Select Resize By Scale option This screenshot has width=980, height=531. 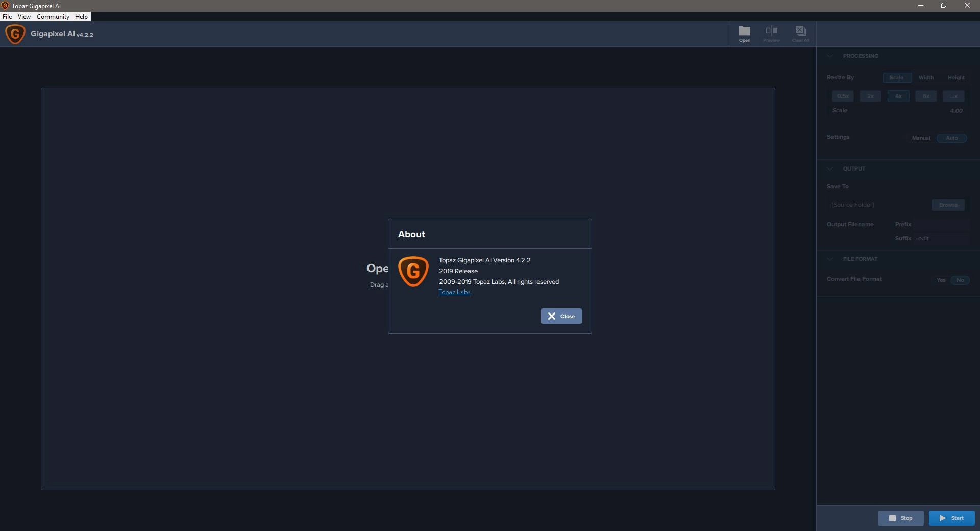[897, 78]
